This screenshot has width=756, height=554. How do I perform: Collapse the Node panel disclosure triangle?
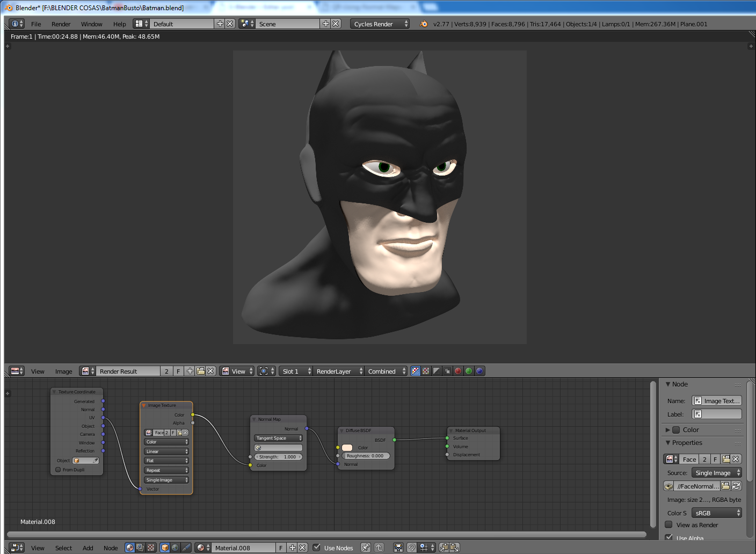point(668,384)
